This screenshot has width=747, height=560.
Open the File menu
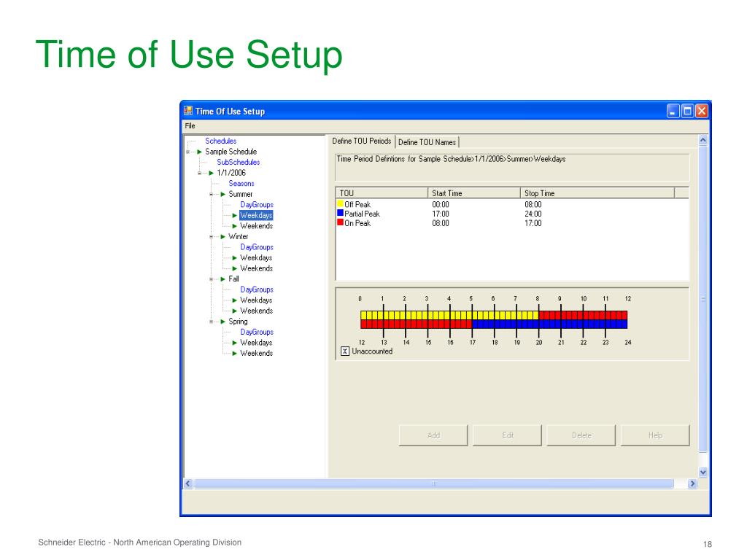(x=190, y=125)
